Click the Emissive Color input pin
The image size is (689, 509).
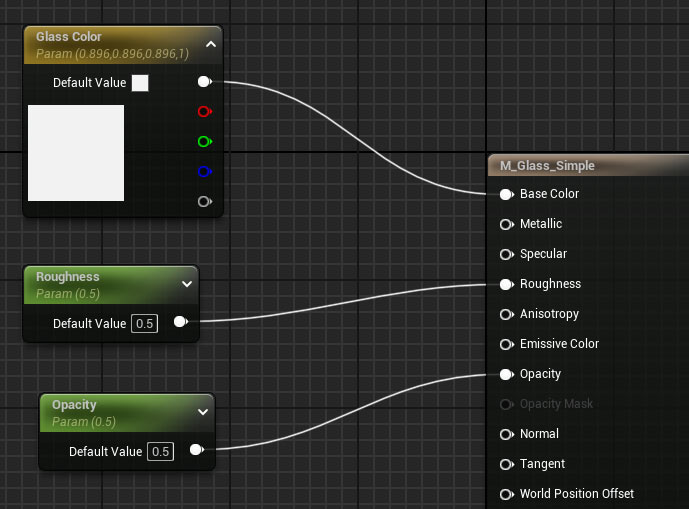pos(506,344)
